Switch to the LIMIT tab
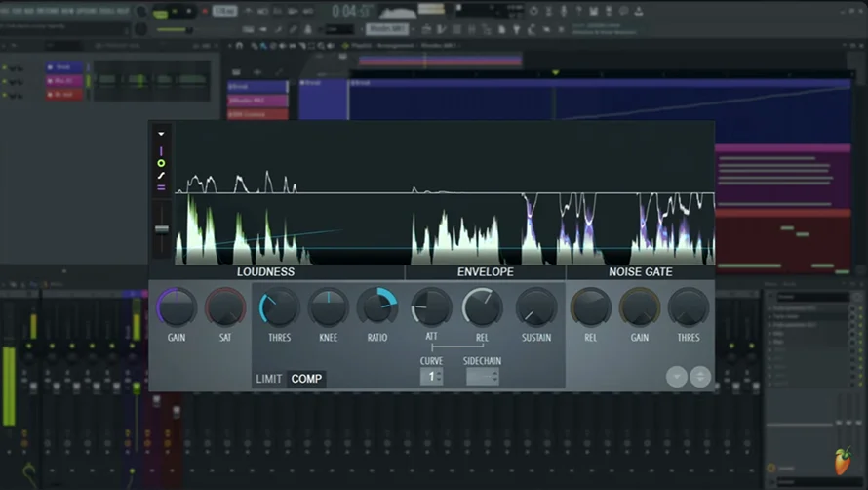 click(269, 379)
